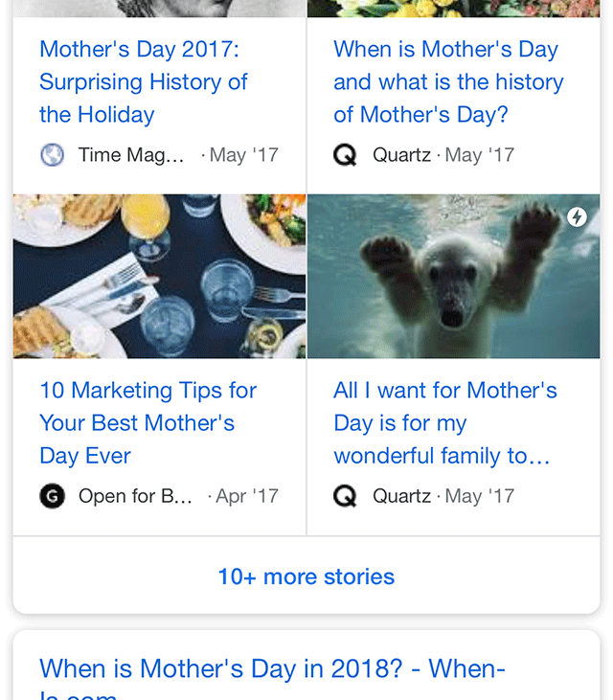Read "10 Marketing Tips for Your Best Mother's Day Ever"

(x=148, y=423)
